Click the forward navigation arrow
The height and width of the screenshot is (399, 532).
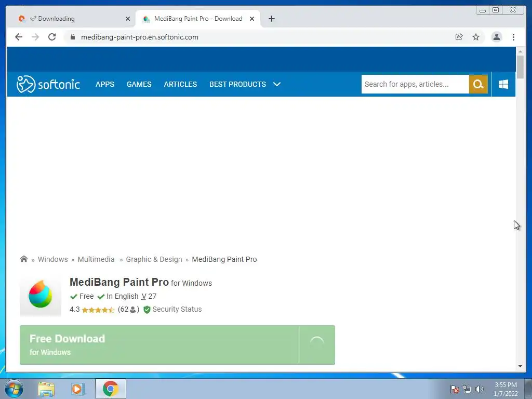35,37
